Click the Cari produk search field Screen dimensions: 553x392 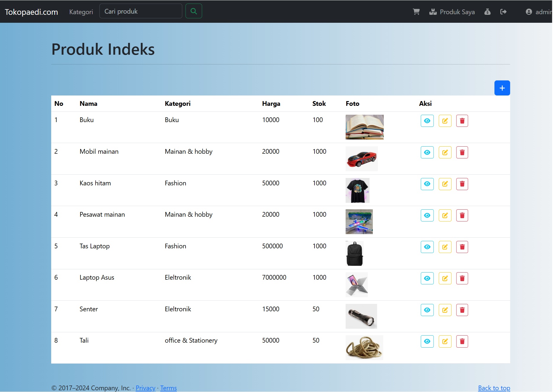(141, 11)
